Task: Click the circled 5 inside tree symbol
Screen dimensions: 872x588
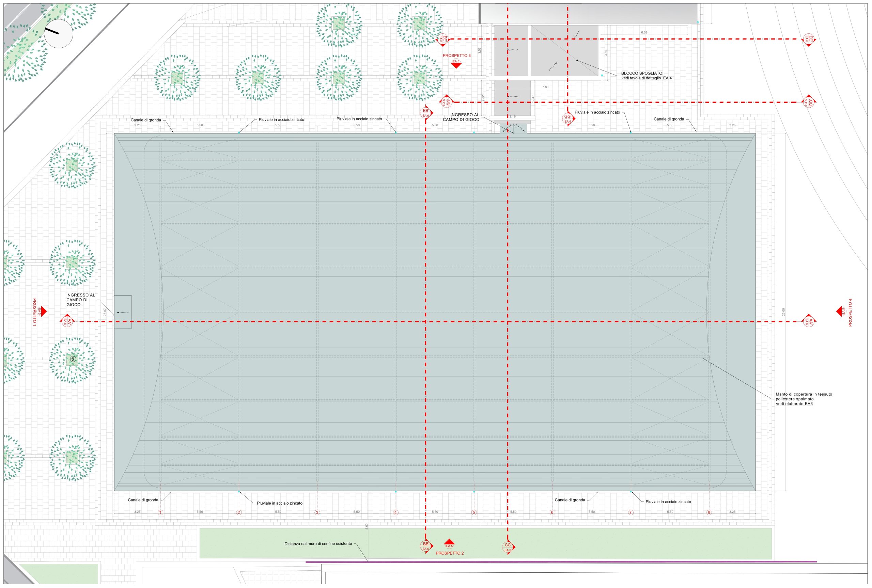Action: (x=73, y=359)
